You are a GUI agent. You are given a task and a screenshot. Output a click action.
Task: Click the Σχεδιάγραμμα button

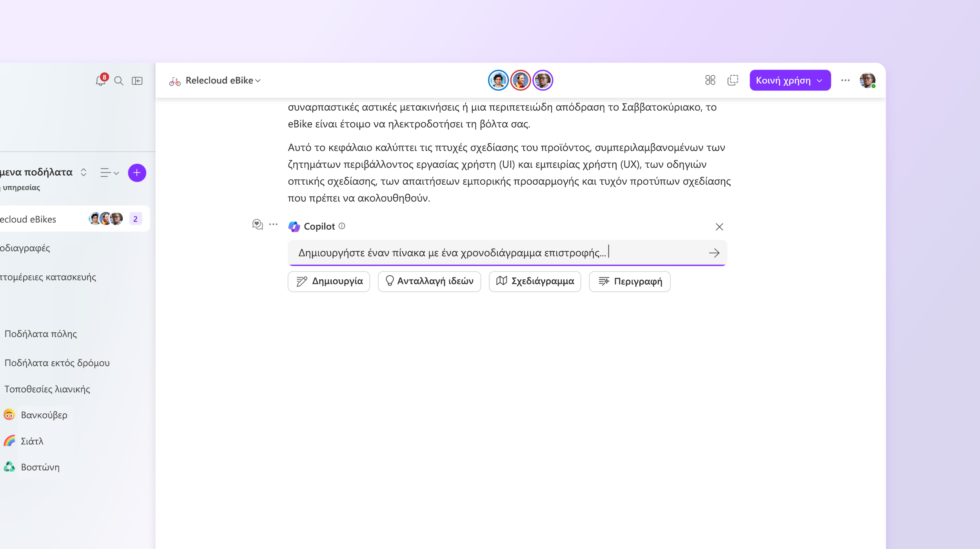tap(535, 281)
